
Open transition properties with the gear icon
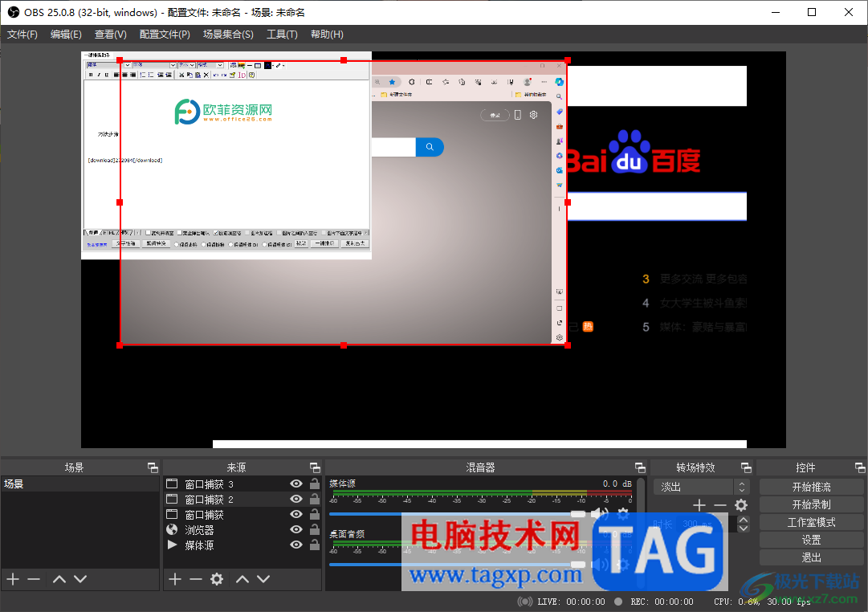click(740, 505)
